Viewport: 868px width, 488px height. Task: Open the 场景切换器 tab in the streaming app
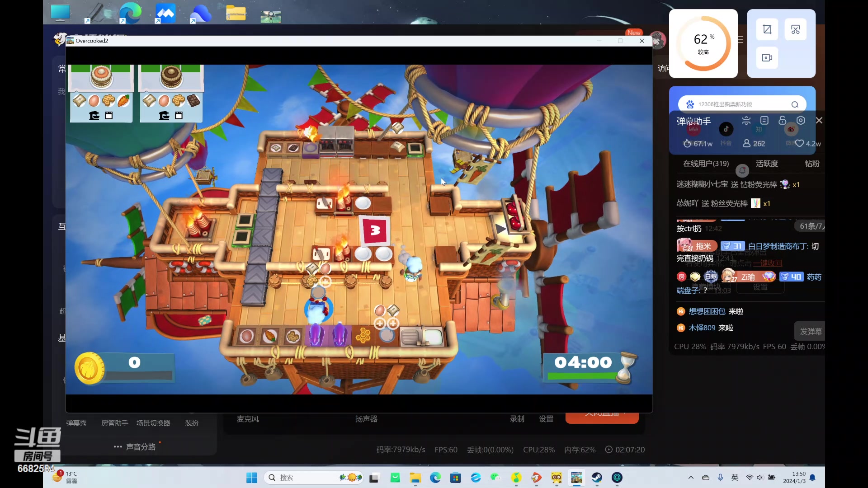point(153,423)
